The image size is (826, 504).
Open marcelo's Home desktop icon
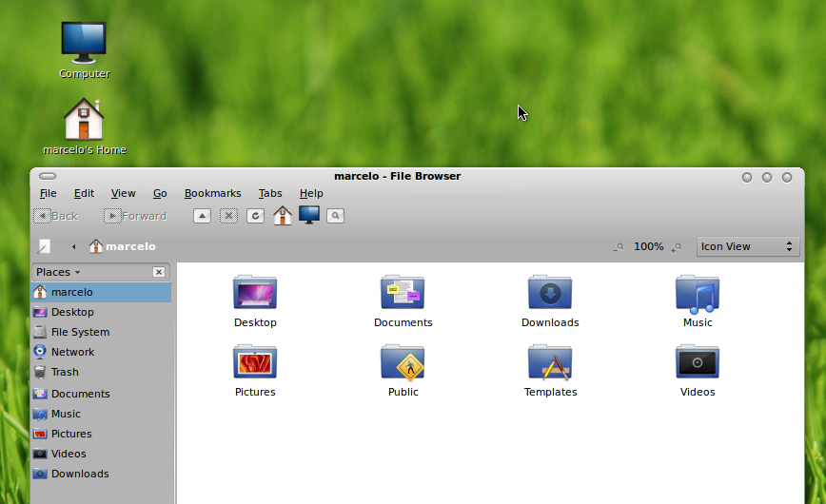tap(84, 119)
